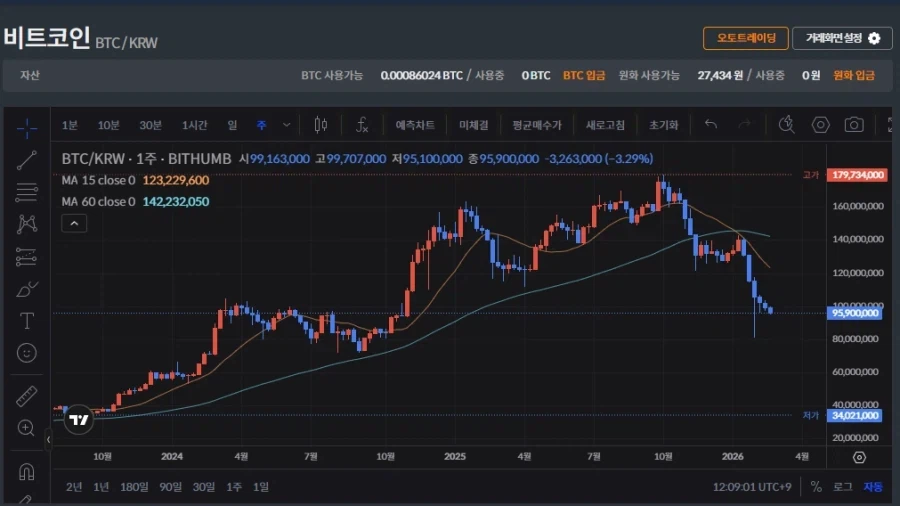The image size is (900, 506).
Task: Click the current price label 95,900,000
Action: coord(855,313)
